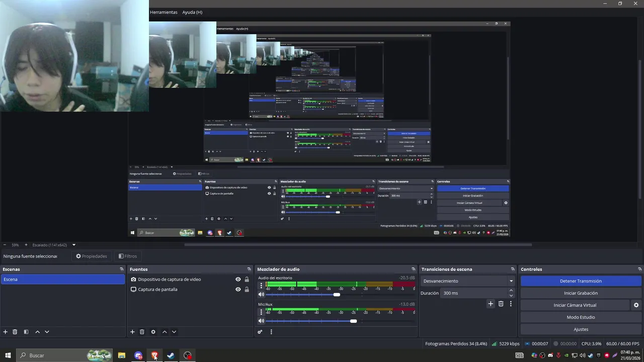Remove scene transition trash icon
Viewport: 644px width, 362px height.
click(501, 304)
